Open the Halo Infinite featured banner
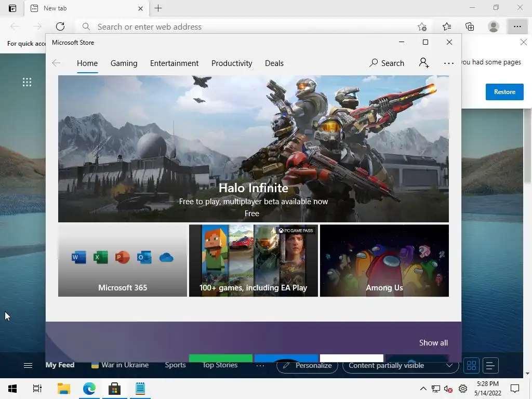 pos(254,149)
